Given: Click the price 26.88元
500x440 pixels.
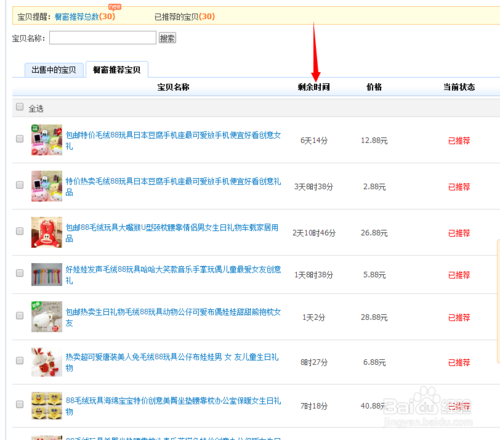Looking at the screenshot, I should coord(374,233).
